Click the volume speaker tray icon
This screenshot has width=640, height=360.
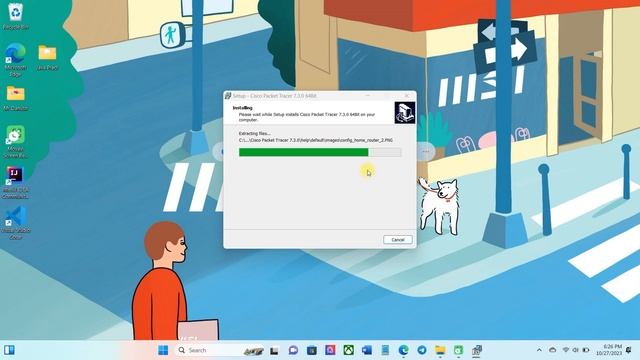point(576,350)
